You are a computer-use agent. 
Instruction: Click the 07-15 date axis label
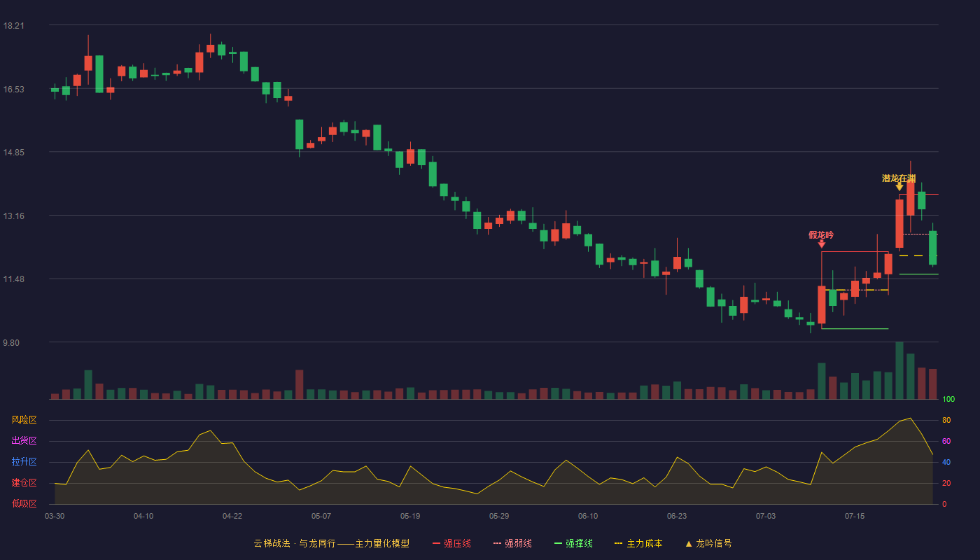pos(855,516)
